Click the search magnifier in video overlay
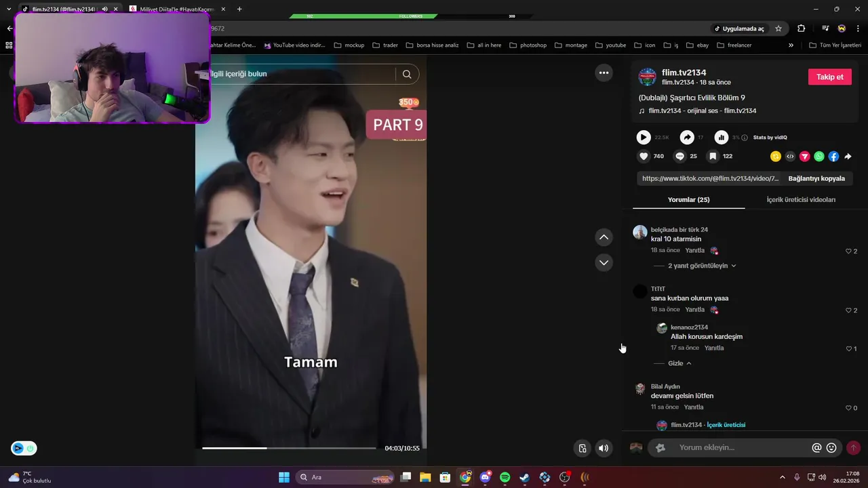 point(407,74)
